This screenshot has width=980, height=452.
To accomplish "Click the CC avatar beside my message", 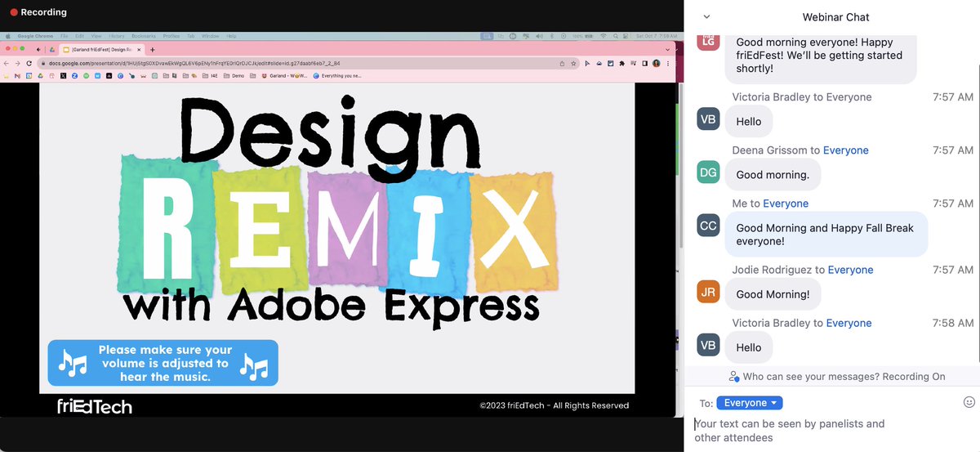I will pos(708,226).
